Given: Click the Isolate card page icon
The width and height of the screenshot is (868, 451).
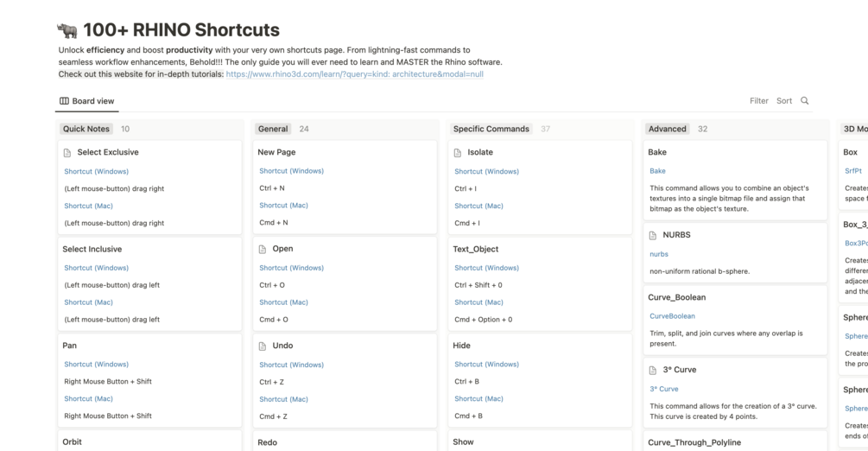Looking at the screenshot, I should 458,153.
